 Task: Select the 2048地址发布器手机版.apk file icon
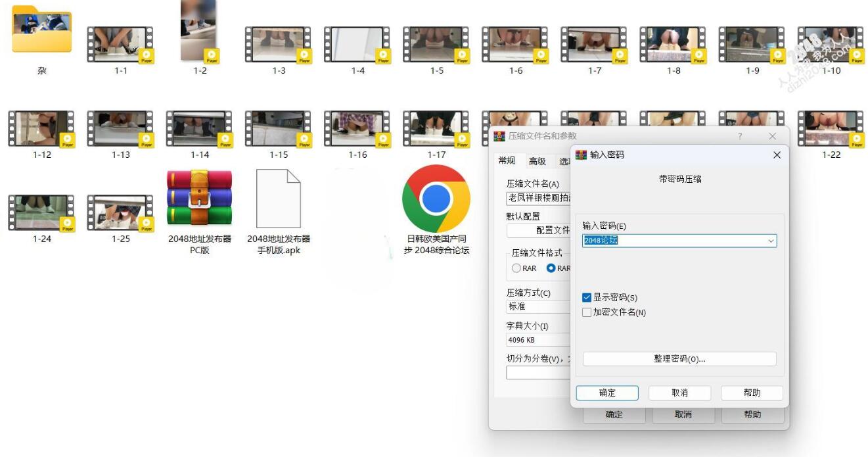point(278,198)
